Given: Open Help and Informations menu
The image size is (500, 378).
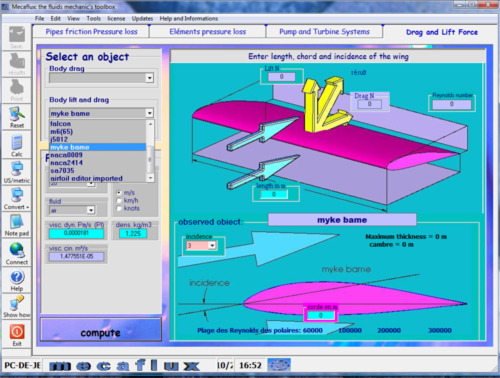Looking at the screenshot, I should pos(189,18).
